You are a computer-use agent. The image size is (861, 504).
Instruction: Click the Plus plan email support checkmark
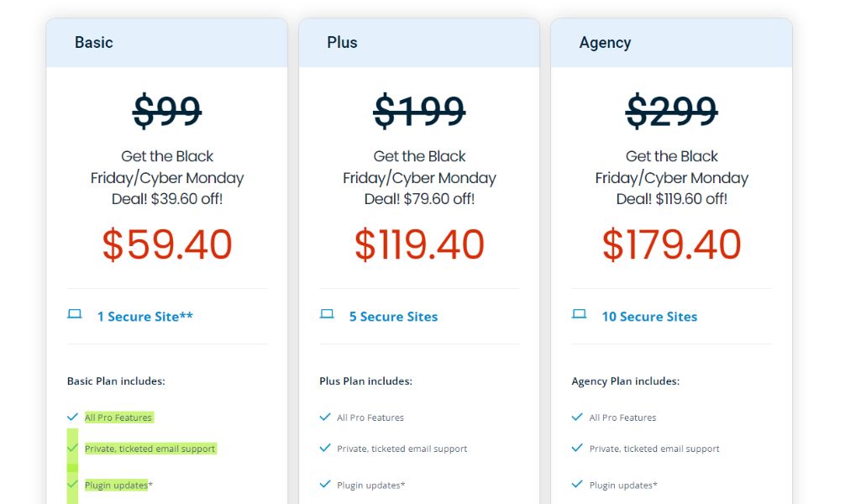325,448
